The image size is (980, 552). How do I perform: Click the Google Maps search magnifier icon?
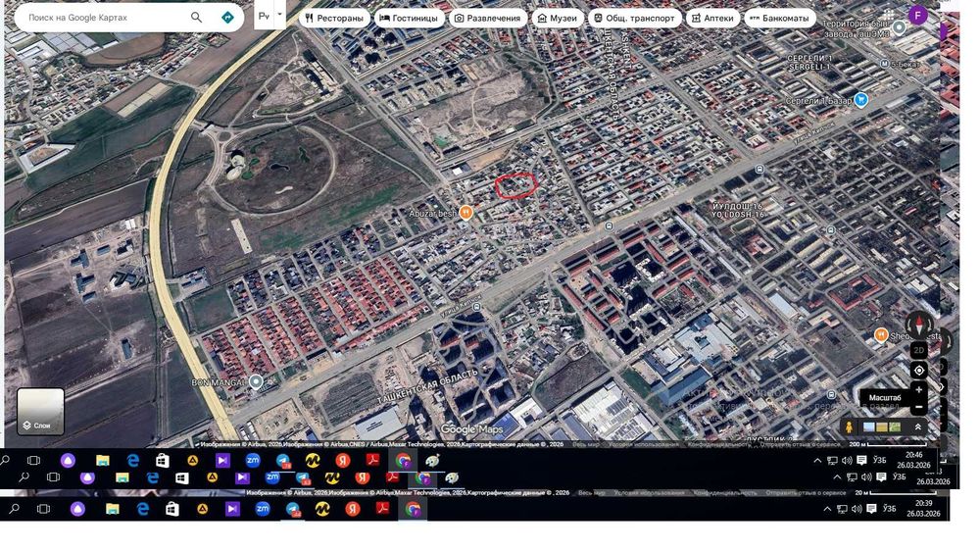click(196, 18)
